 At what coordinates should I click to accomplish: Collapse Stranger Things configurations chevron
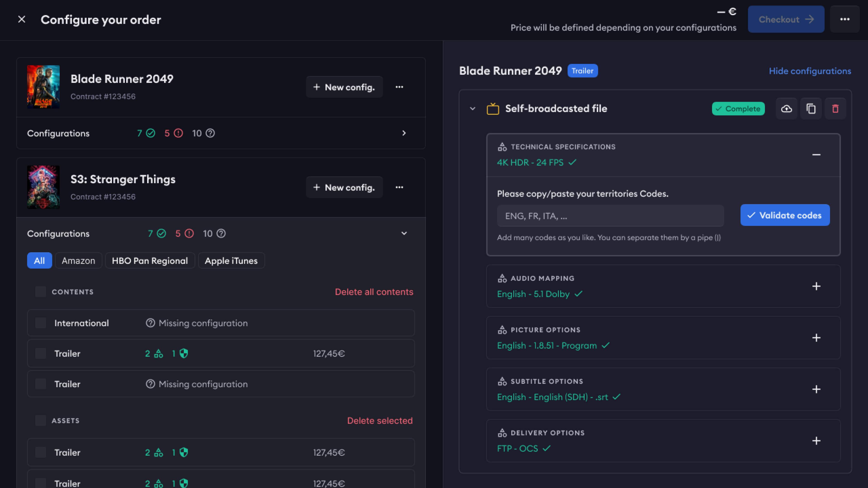point(404,233)
